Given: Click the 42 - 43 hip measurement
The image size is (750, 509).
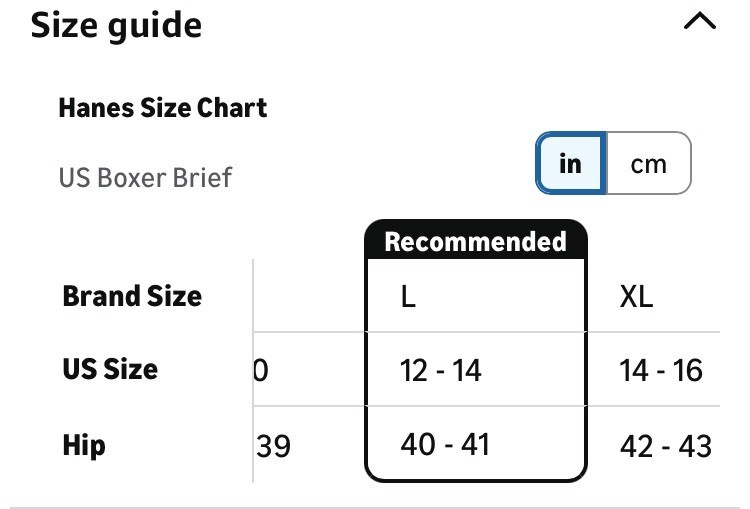Looking at the screenshot, I should pos(665,445).
